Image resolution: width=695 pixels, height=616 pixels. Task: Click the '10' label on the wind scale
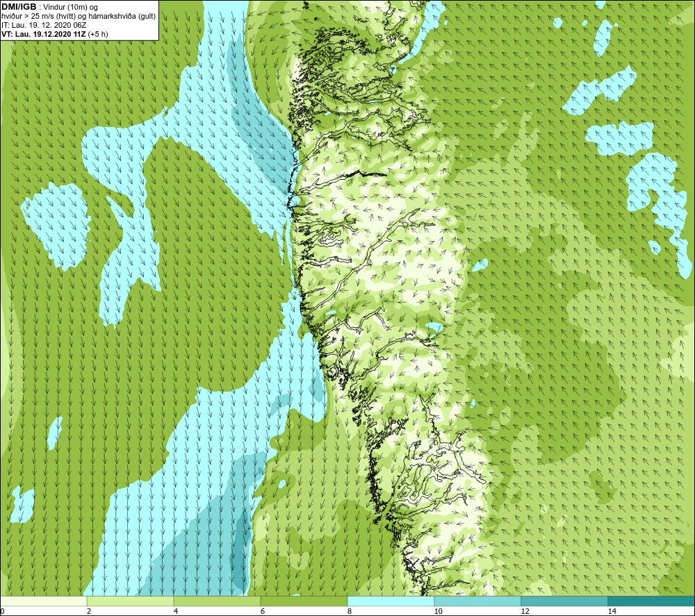[x=439, y=611]
